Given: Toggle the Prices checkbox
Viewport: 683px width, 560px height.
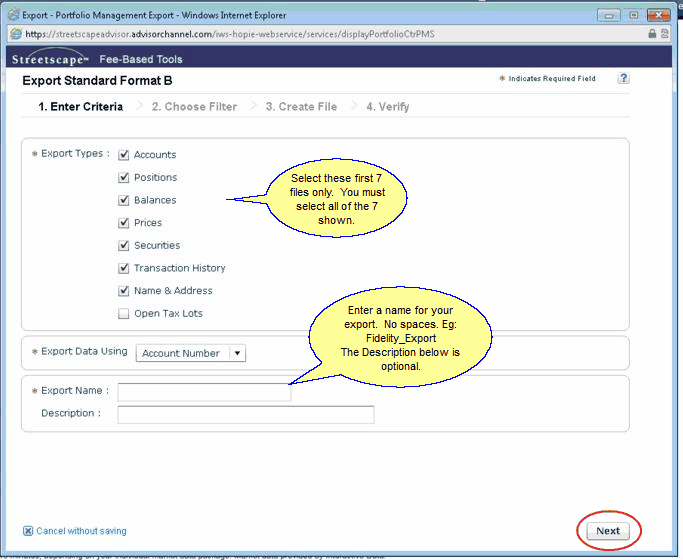Looking at the screenshot, I should tap(124, 223).
